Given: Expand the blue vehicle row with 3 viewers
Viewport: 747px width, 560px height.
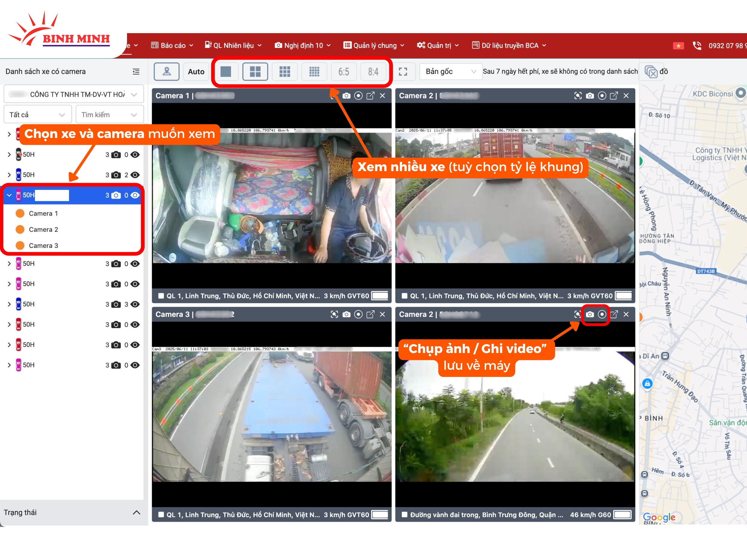Looking at the screenshot, I should coord(9,304).
